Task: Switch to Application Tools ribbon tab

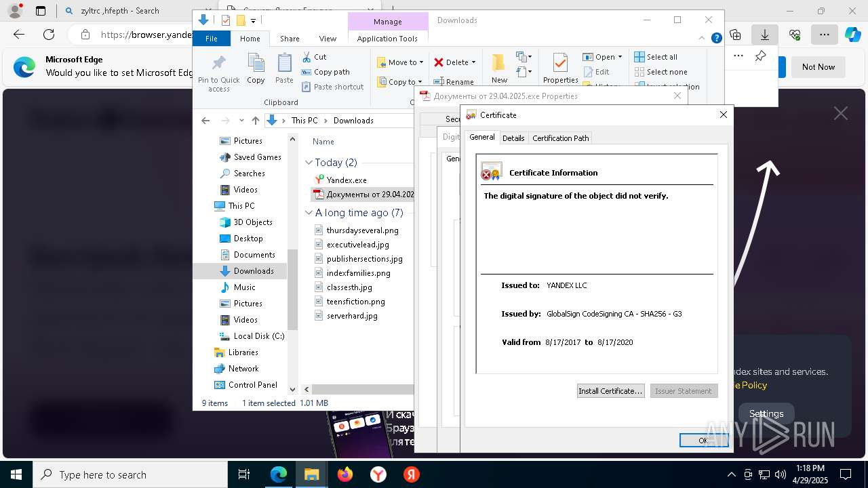Action: [387, 39]
